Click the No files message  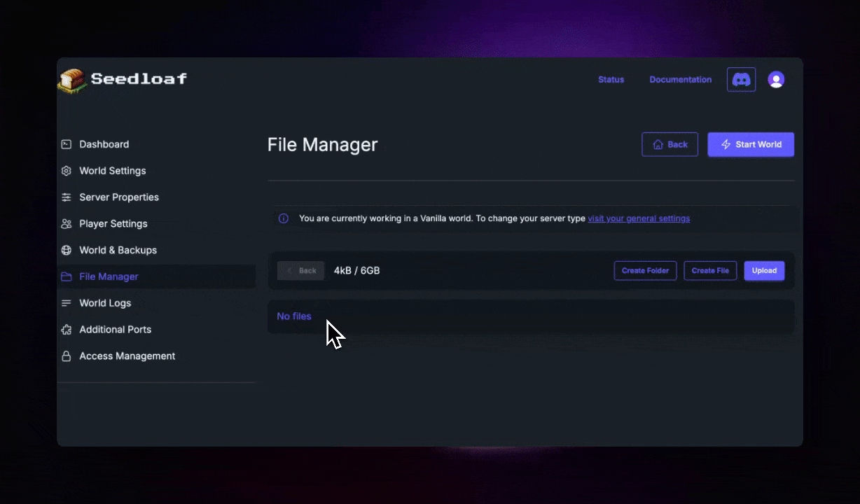294,316
